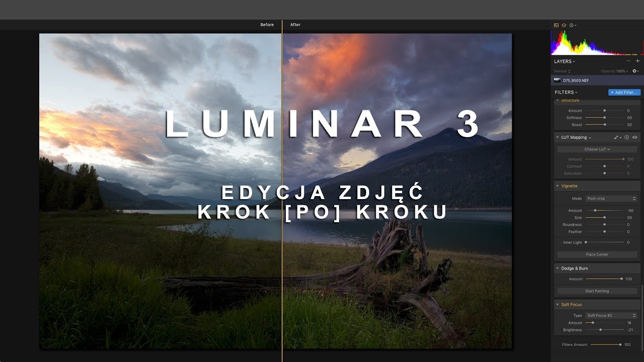Remove layer with the minus icon
The image size is (644, 362).
(628, 61)
